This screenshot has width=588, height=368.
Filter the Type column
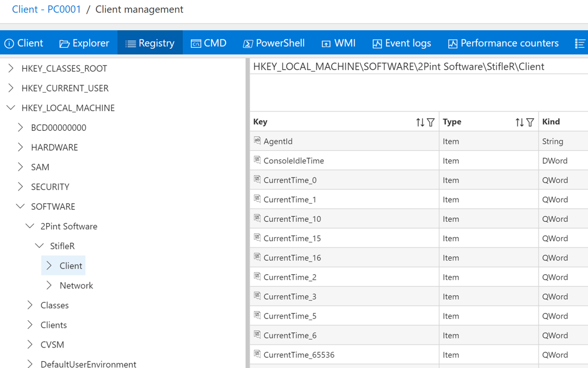pos(530,122)
